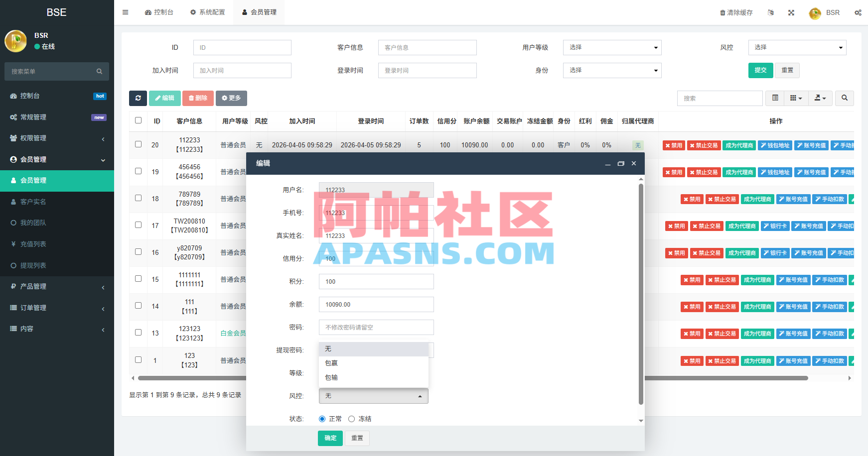868x456 pixels.
Task: Click the clear cache trash icon
Action: pos(723,13)
